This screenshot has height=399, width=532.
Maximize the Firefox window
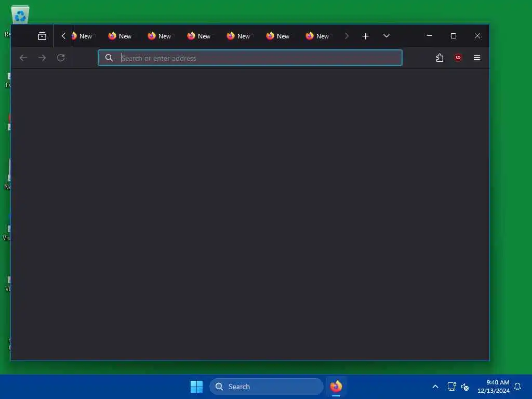click(453, 36)
